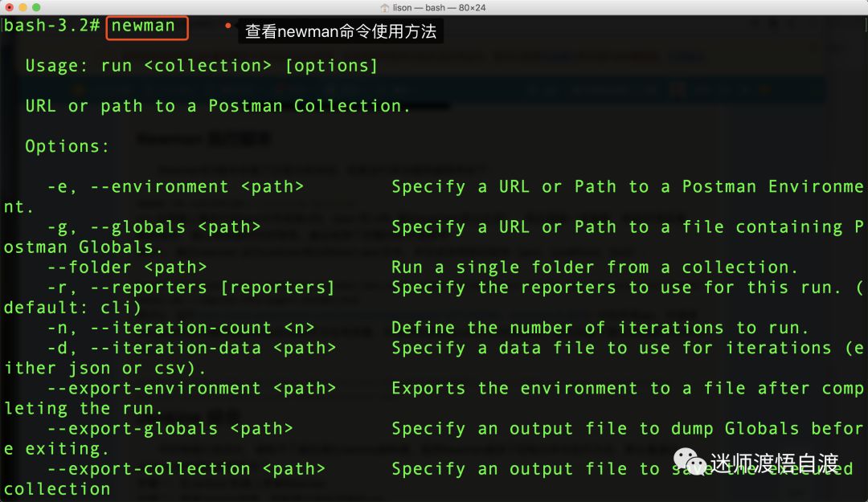Click the 'Options:' heading
Image resolution: width=868 pixels, height=502 pixels.
click(x=67, y=146)
